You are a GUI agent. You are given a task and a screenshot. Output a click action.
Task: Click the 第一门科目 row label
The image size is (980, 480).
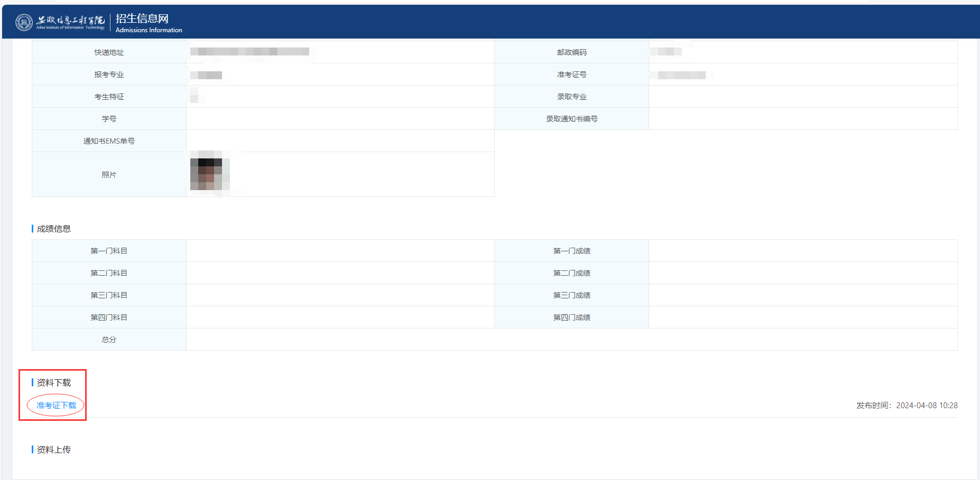109,251
